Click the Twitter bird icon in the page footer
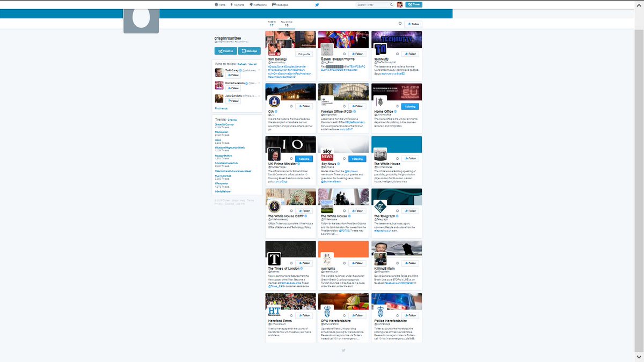644x362 pixels. tap(343, 350)
